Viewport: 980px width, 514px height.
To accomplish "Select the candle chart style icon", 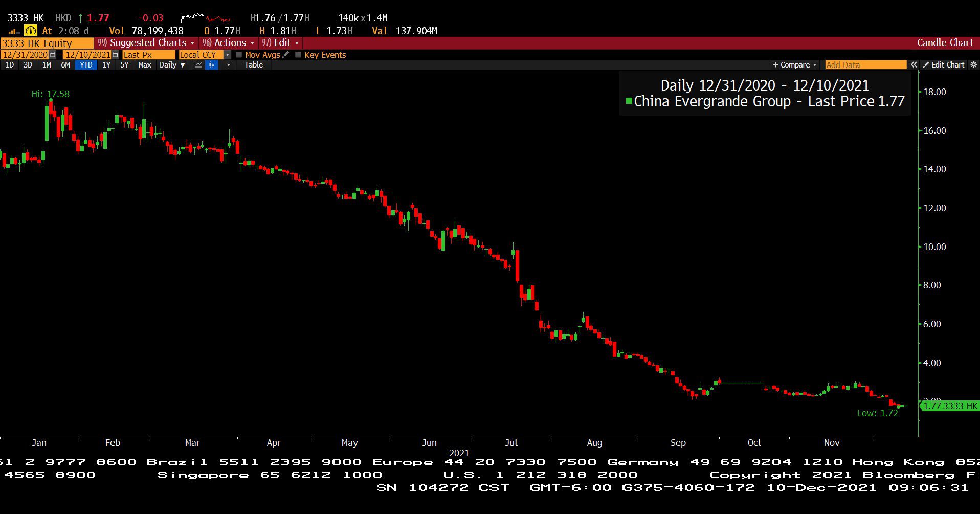I will pos(211,65).
